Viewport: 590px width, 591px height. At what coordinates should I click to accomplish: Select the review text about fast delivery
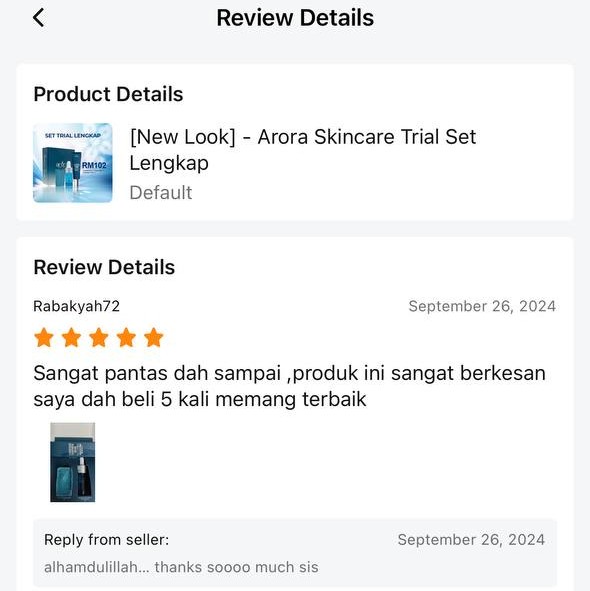point(289,386)
